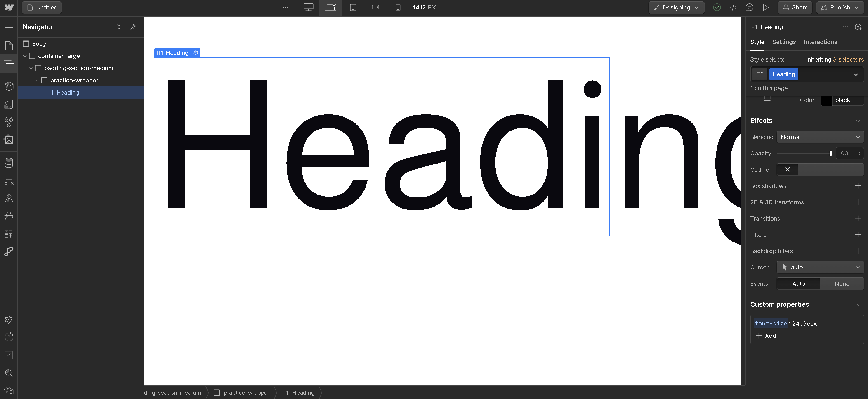This screenshot has width=868, height=399.
Task: Open the Logic flows panel
Action: [x=9, y=181]
